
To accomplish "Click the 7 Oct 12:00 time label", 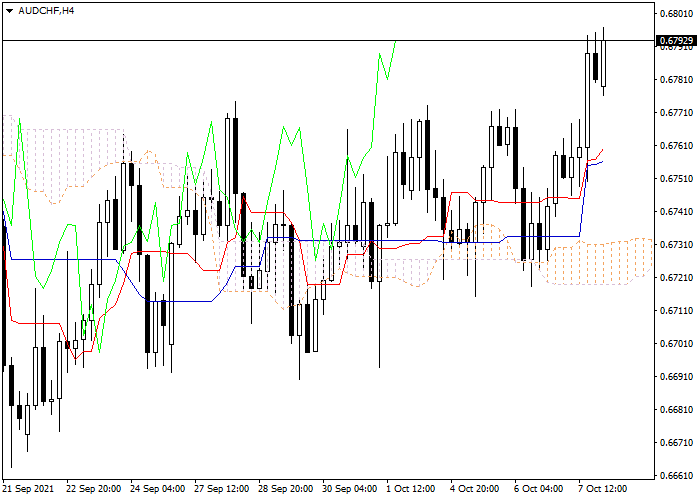I will [x=603, y=489].
